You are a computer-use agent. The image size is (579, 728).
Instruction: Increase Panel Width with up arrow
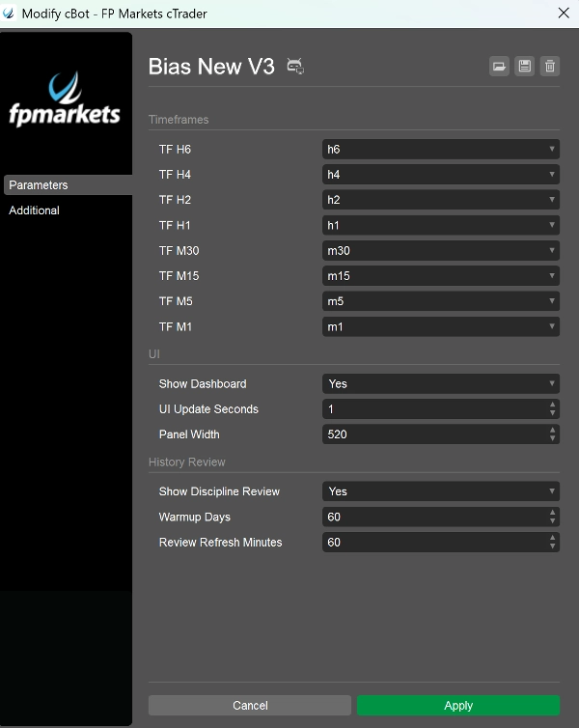(552, 431)
